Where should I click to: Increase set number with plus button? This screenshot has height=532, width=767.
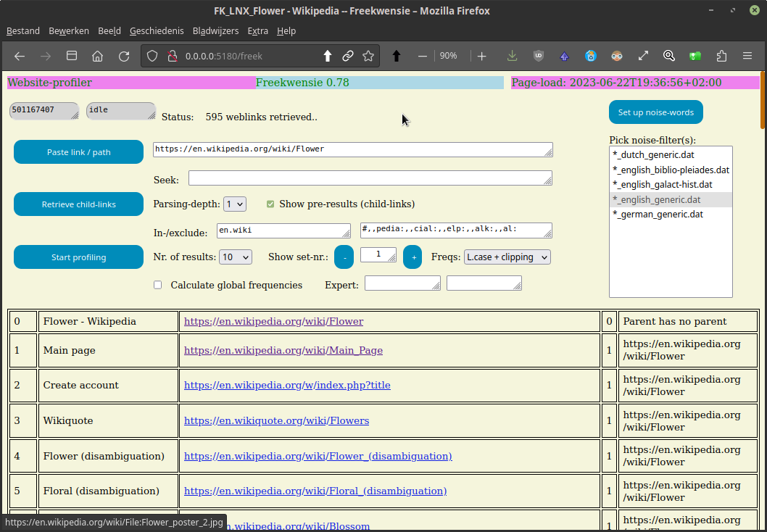pos(412,257)
